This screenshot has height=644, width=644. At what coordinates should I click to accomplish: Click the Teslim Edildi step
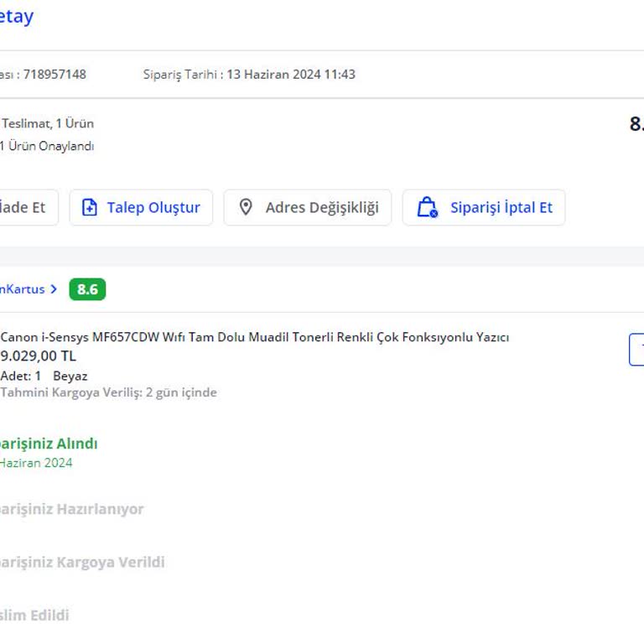point(34,615)
